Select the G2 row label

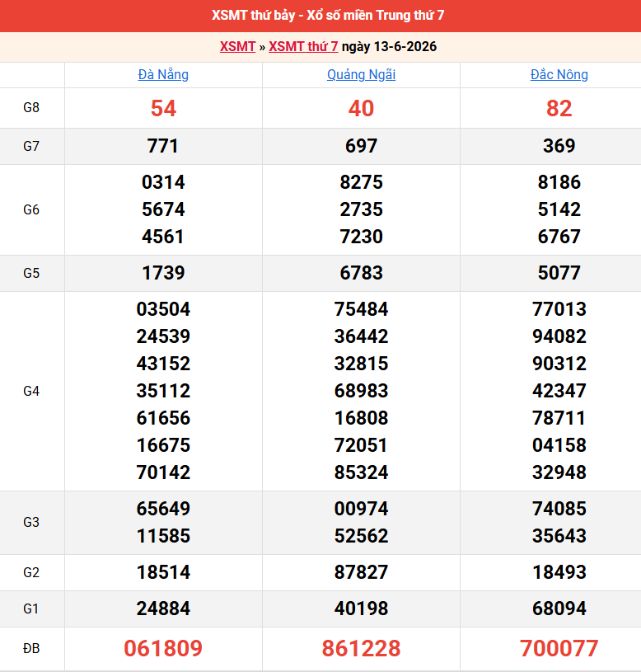pos(31,572)
